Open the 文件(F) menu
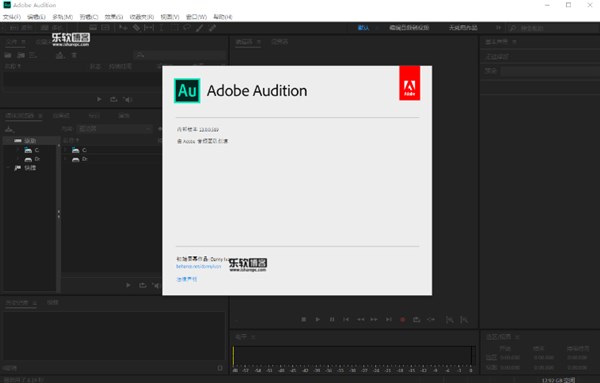This screenshot has height=383, width=600. (x=11, y=17)
